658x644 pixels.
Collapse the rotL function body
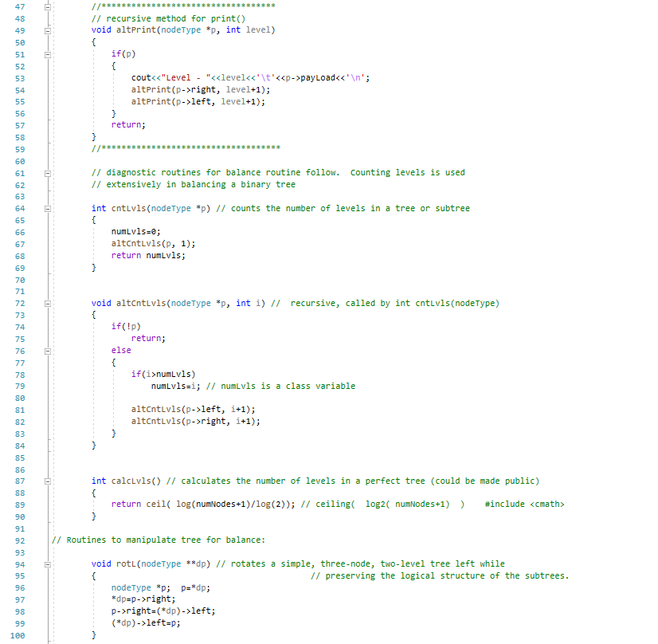click(x=49, y=563)
